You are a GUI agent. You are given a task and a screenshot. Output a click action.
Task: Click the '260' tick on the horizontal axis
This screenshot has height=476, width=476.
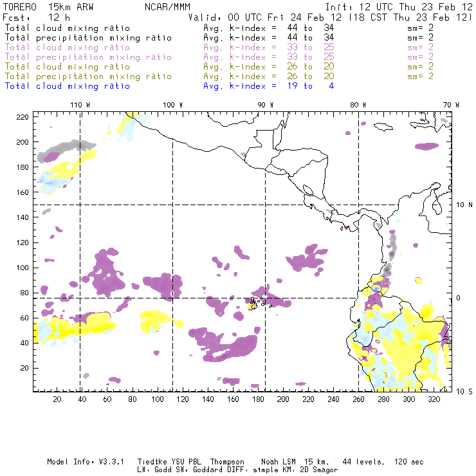pos(358,399)
